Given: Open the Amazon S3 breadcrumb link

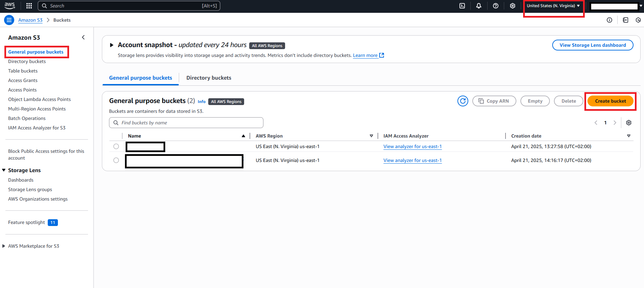Looking at the screenshot, I should pos(30,20).
